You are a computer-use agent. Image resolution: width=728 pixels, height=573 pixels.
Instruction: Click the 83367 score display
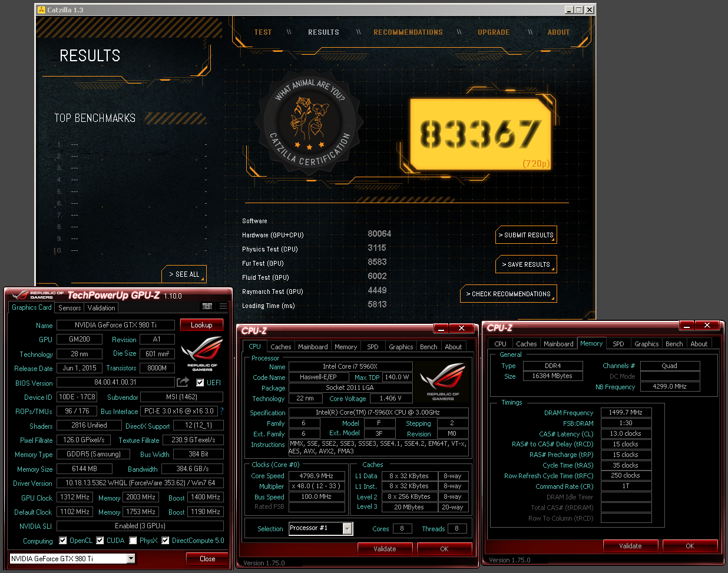pyautogui.click(x=481, y=134)
